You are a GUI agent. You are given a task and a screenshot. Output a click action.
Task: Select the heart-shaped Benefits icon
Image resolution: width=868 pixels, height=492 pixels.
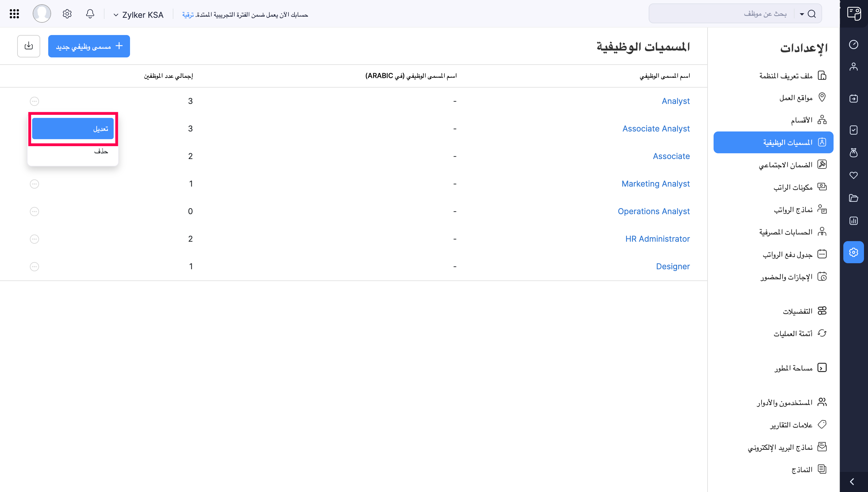pos(854,175)
